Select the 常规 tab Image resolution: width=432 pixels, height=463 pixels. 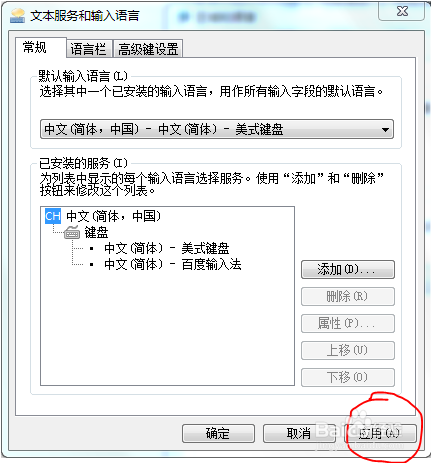(35, 48)
